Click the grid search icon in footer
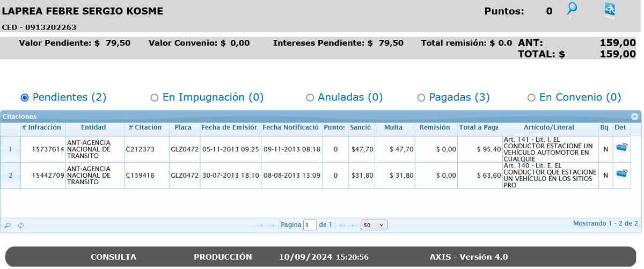The width and height of the screenshot is (644, 269). pyautogui.click(x=8, y=226)
